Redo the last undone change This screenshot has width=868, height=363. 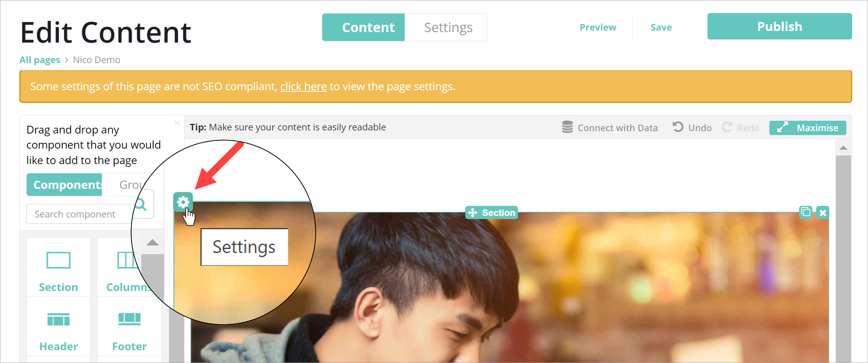pos(740,128)
